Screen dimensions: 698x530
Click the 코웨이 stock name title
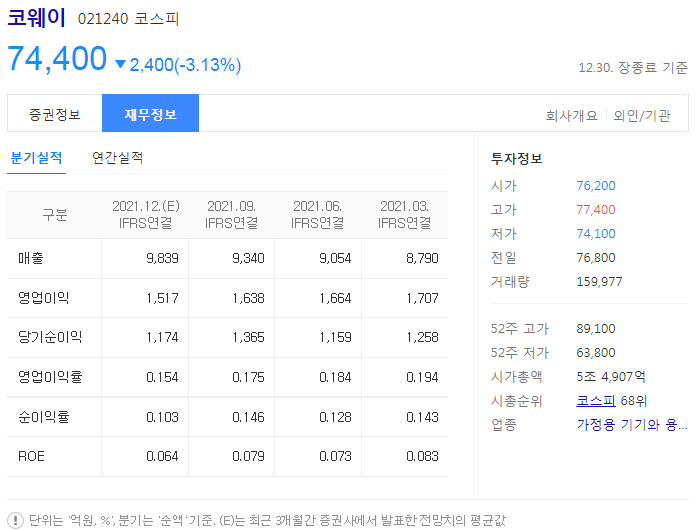tap(37, 18)
